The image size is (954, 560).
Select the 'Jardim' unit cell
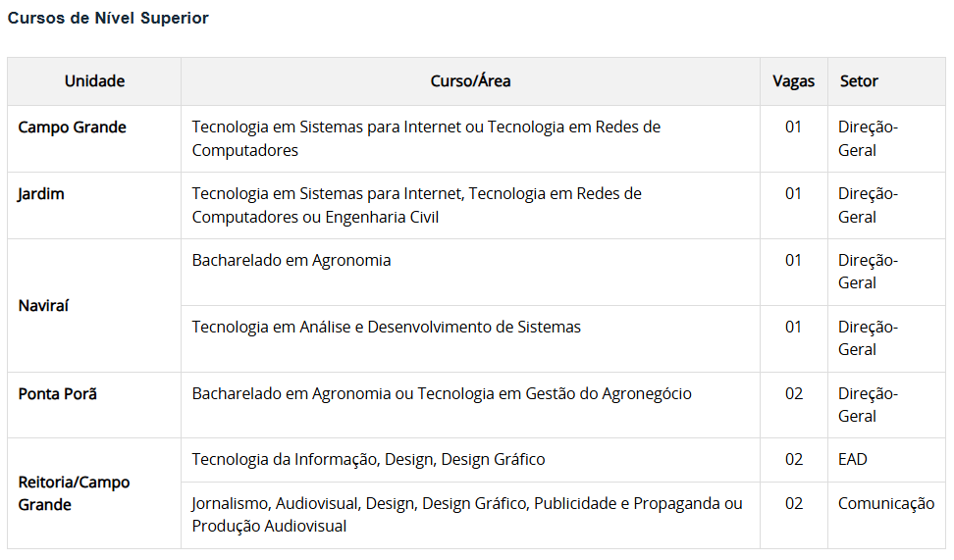41,194
